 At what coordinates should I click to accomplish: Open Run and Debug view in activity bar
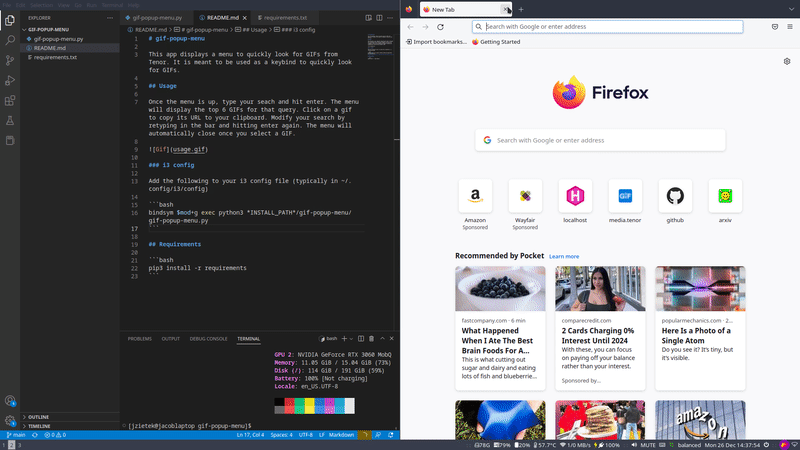(10, 80)
